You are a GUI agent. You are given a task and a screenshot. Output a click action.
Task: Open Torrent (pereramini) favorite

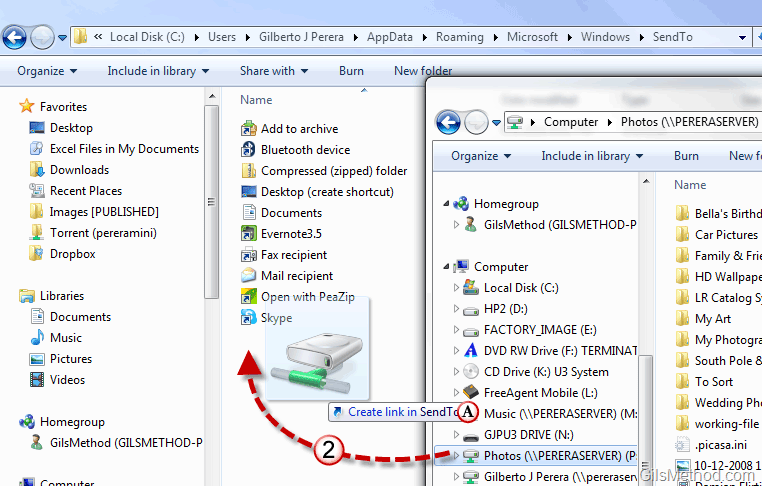point(93,233)
